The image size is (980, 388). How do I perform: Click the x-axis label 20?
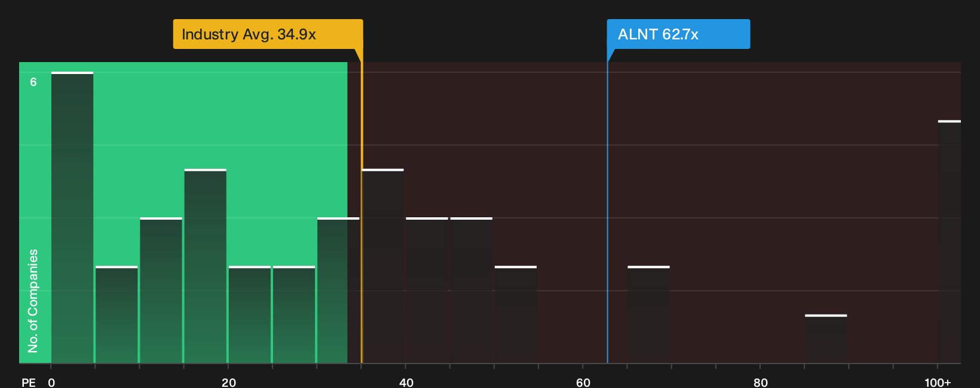229,382
